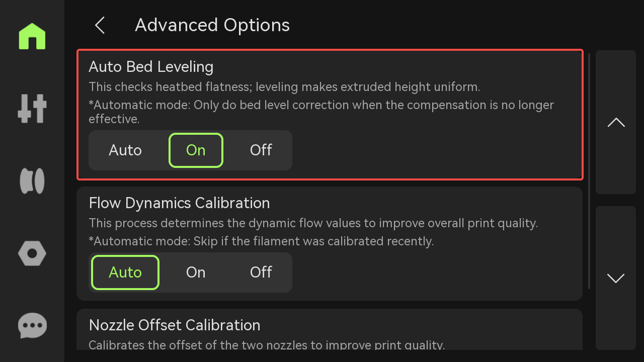Image resolution: width=644 pixels, height=362 pixels.
Task: Set Auto Bed Leveling to Auto
Action: [x=125, y=150]
